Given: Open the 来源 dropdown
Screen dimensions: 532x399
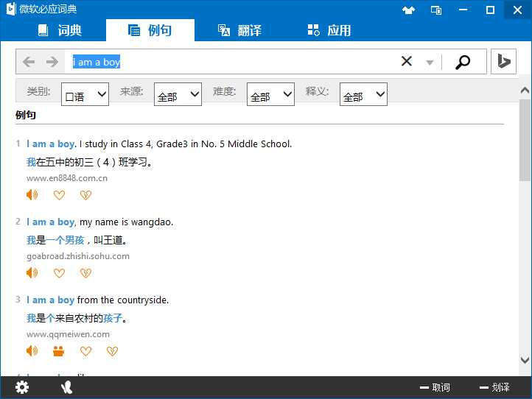Looking at the screenshot, I should [178, 94].
